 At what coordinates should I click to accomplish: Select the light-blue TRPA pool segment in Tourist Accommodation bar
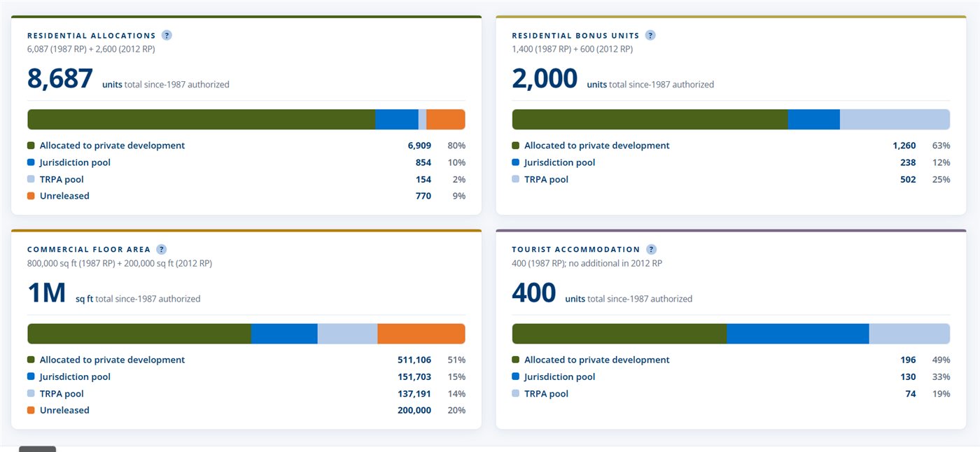coord(909,334)
